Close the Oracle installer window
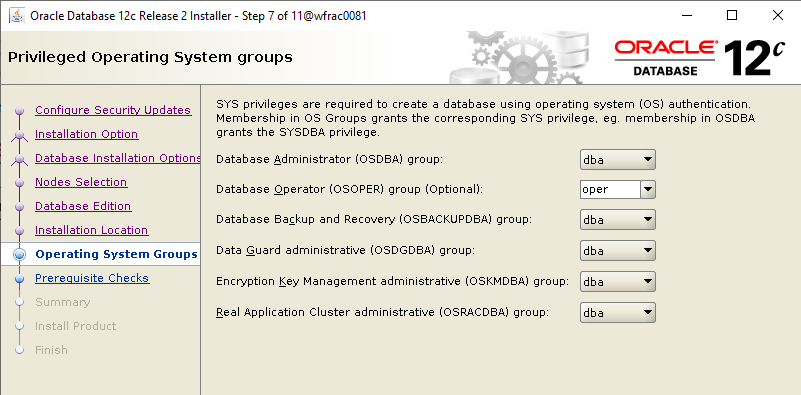801x395 pixels. coord(778,15)
